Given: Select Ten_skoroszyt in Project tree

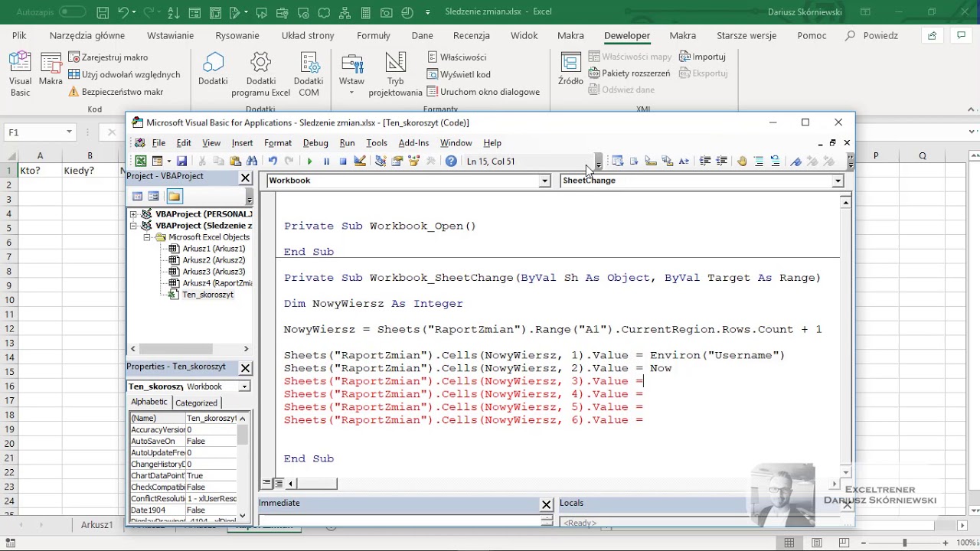Looking at the screenshot, I should click(x=201, y=295).
